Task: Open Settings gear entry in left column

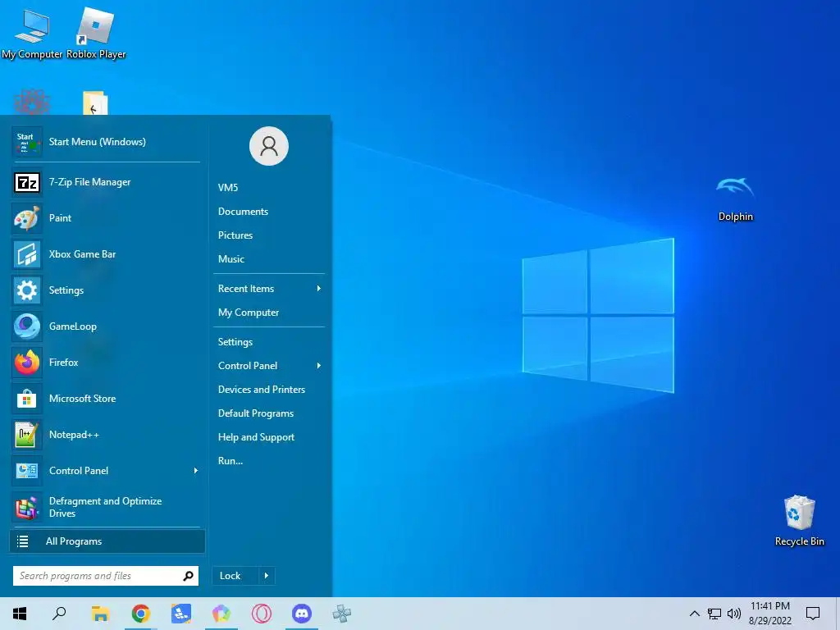Action: tap(106, 291)
